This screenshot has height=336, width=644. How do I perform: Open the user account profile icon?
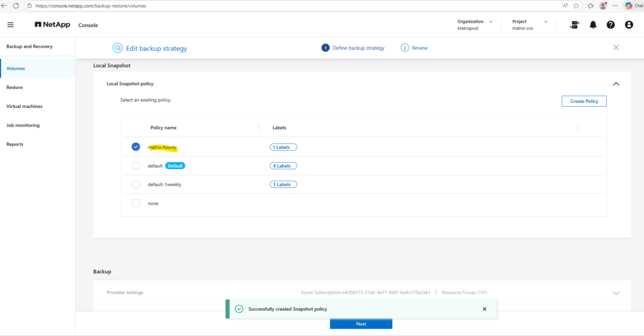(629, 25)
